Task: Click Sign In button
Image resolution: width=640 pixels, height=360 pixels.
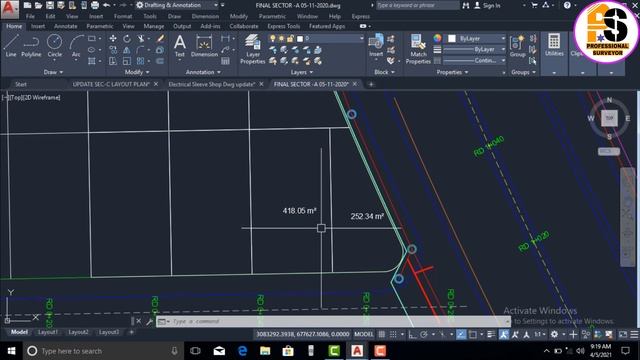Action: coord(488,5)
